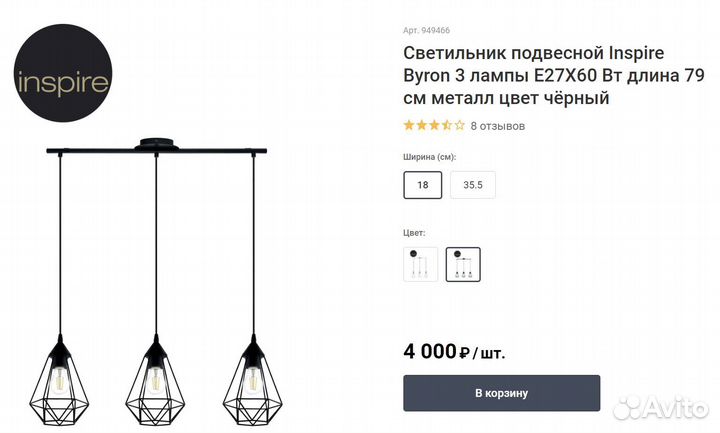Click the Цвет label
The height and width of the screenshot is (433, 720).
pos(415,232)
